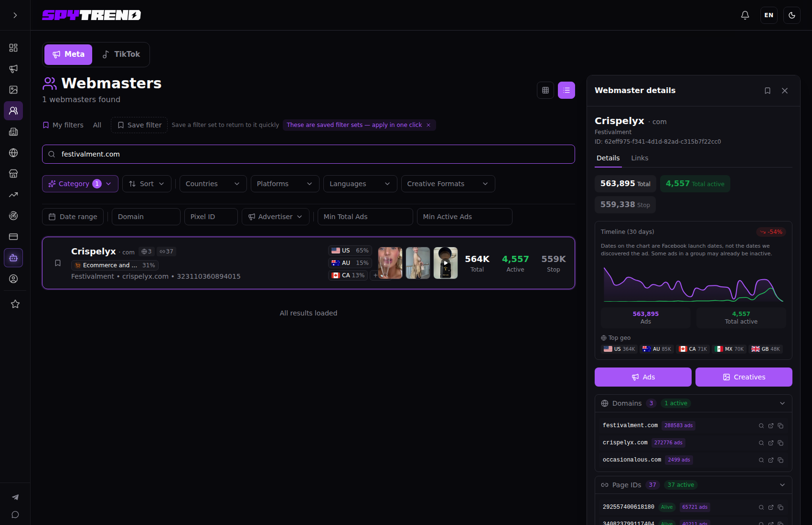Open the robot icon in sidebar
This screenshot has width=812, height=525.
click(x=13, y=258)
